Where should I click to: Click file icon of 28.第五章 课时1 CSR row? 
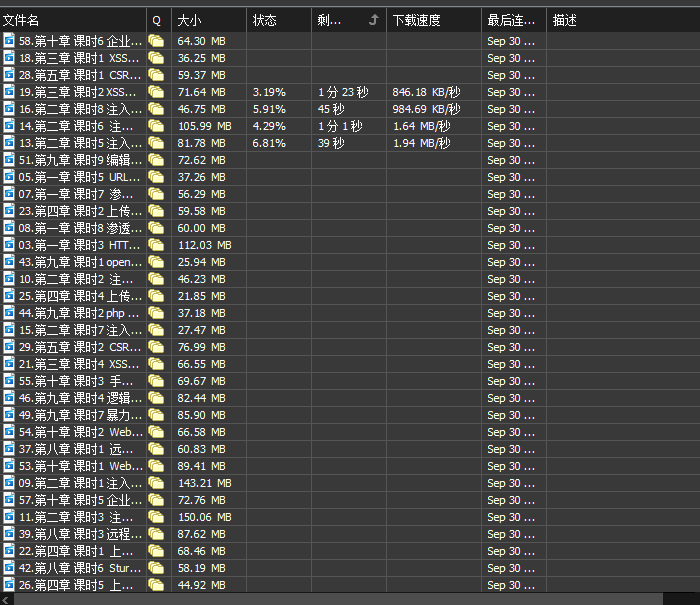click(9, 75)
